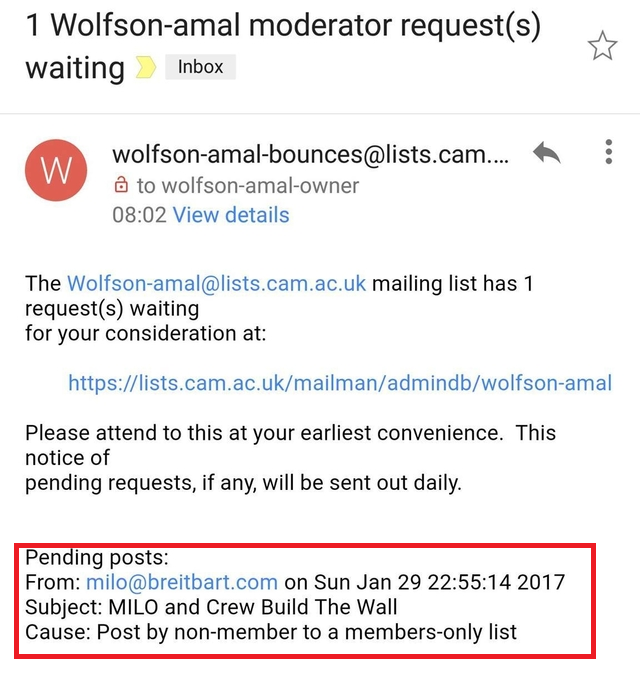Viewport: 641px width, 687px height.
Task: Star this moderator request email
Action: (x=602, y=46)
